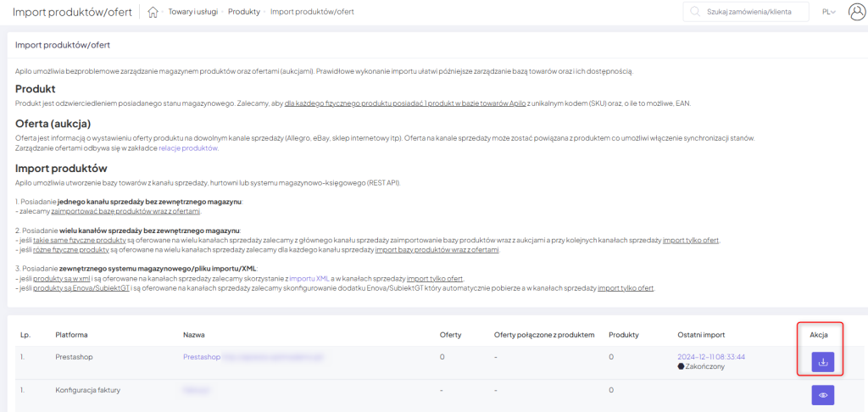Click the Import produktów/ofert breadcrumb item
Screen dimensions: 868x412
coord(312,12)
